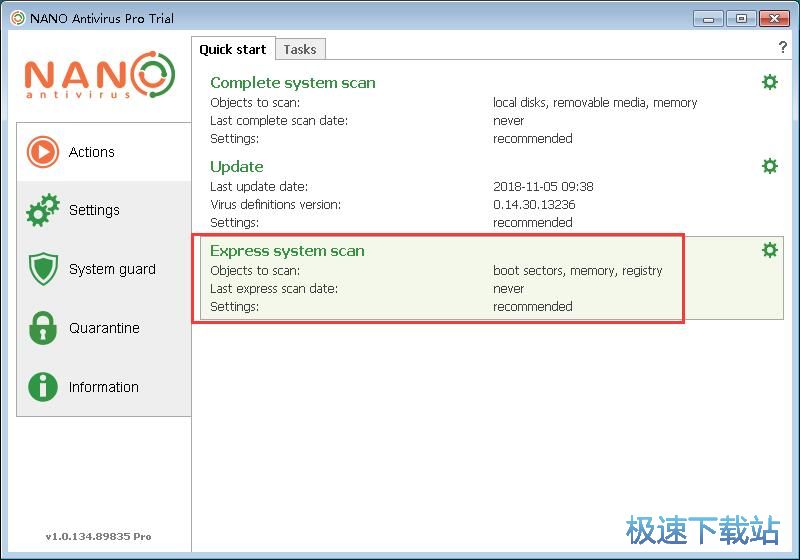This screenshot has width=800, height=560.
Task: Close the NANO Antivirus window
Action: pos(774,19)
